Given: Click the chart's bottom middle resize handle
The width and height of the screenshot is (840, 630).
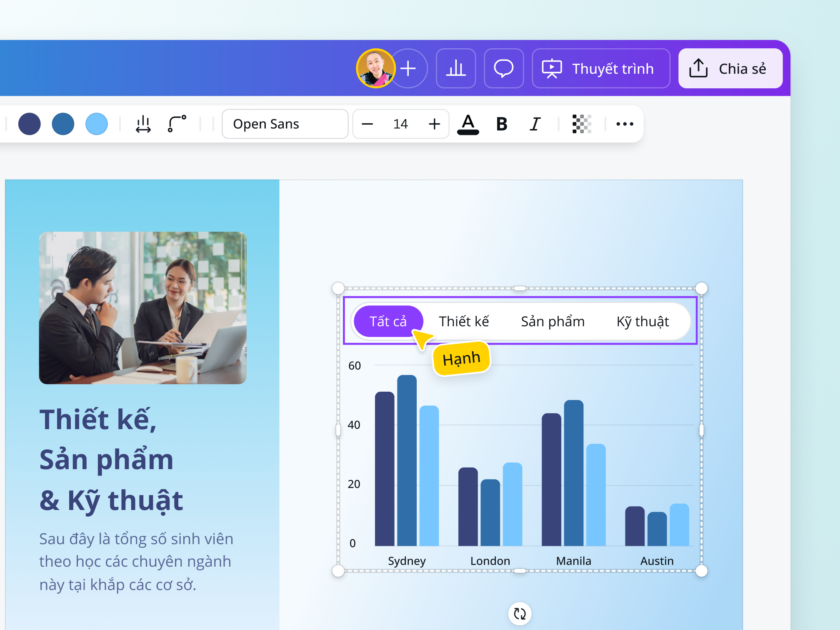Looking at the screenshot, I should [x=520, y=571].
